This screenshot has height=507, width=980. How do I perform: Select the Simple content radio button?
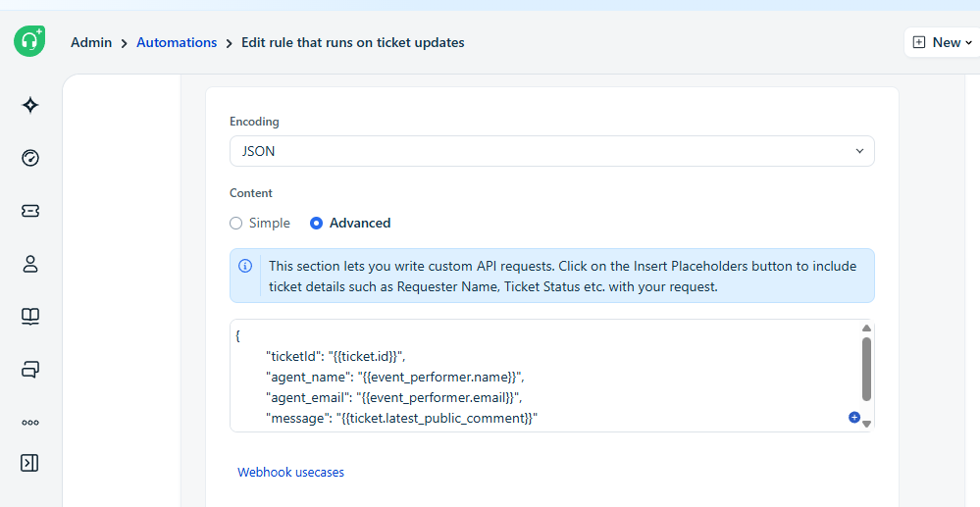(235, 224)
